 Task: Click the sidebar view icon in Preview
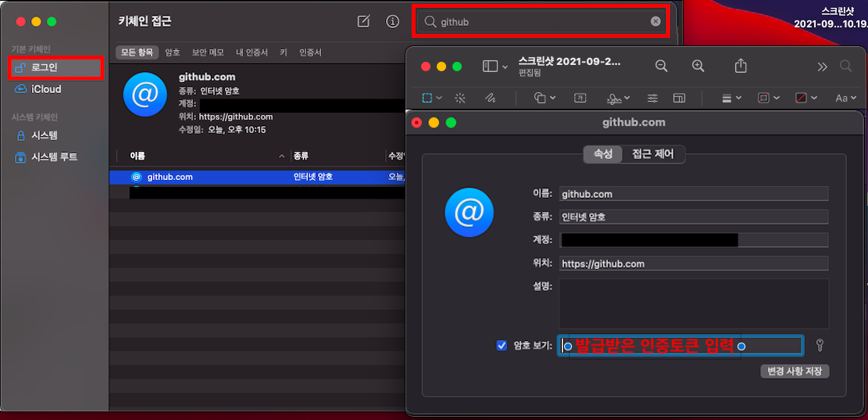click(490, 66)
